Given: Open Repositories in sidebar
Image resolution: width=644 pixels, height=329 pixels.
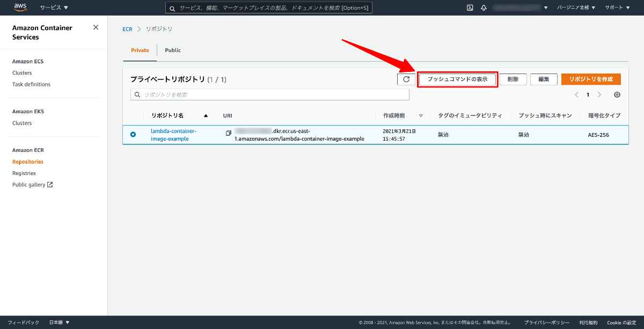Looking at the screenshot, I should click(x=28, y=162).
